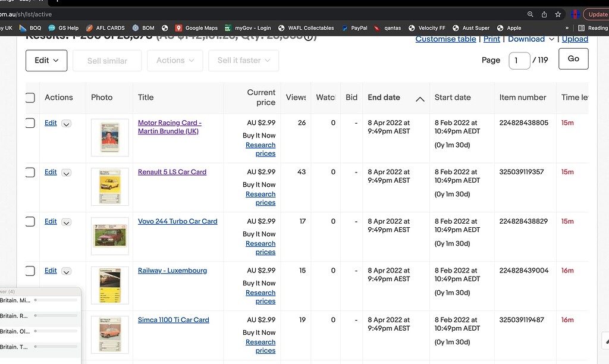
Task: Open the GS Help bookmark
Action: pyautogui.click(x=63, y=28)
